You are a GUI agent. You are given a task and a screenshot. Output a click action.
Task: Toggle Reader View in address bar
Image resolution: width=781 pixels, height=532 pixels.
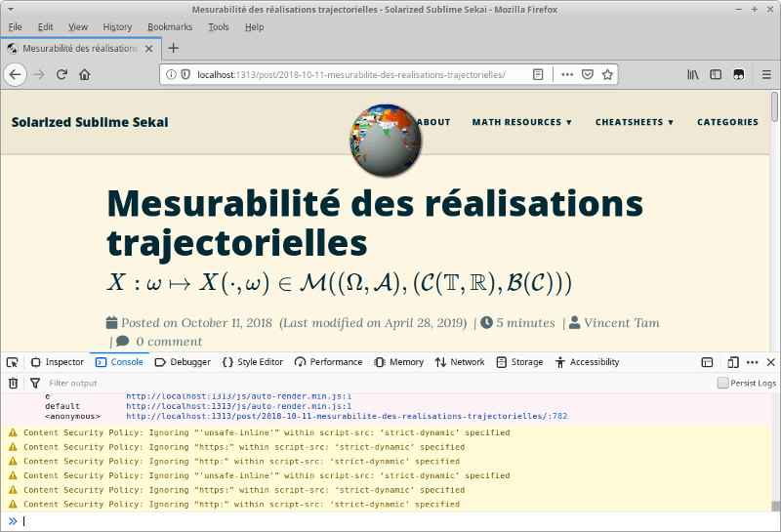[538, 74]
